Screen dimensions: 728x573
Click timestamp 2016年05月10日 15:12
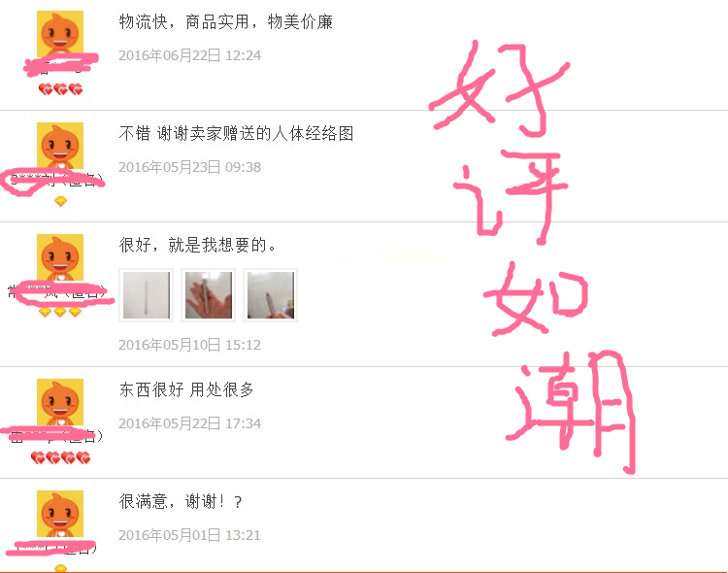click(190, 345)
